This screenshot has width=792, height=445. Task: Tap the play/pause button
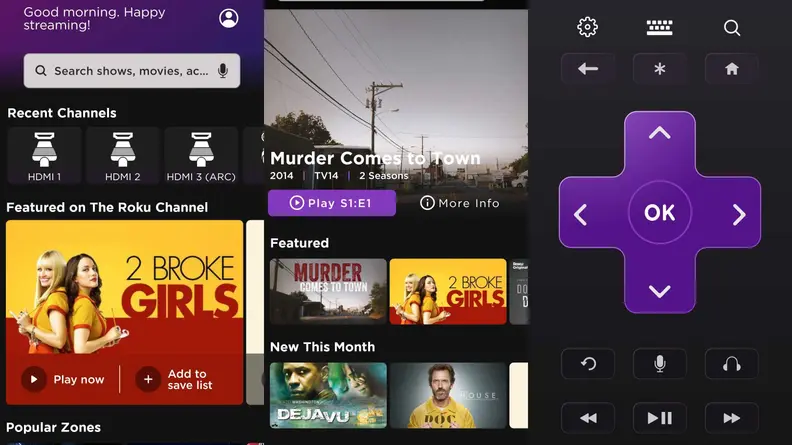pyautogui.click(x=660, y=418)
